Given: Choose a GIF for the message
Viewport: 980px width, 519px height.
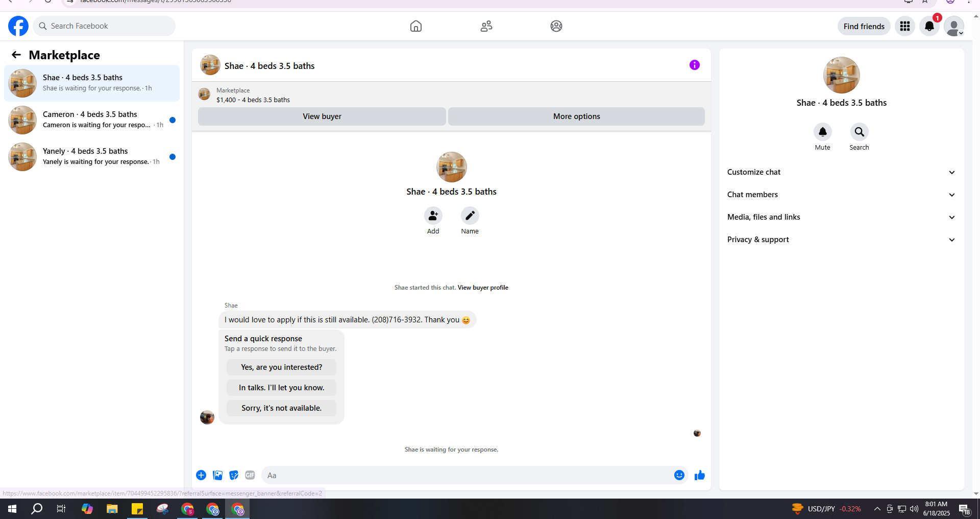Looking at the screenshot, I should [x=250, y=475].
